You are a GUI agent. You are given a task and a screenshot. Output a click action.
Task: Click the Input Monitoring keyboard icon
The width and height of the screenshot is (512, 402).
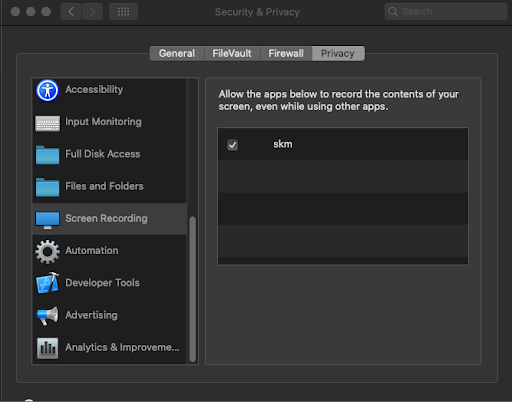(x=47, y=123)
